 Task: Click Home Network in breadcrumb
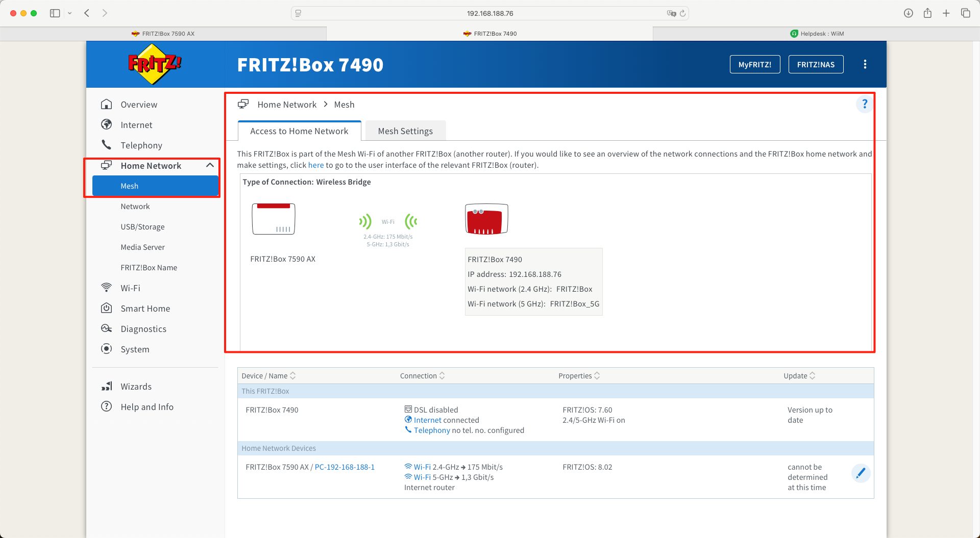point(287,104)
